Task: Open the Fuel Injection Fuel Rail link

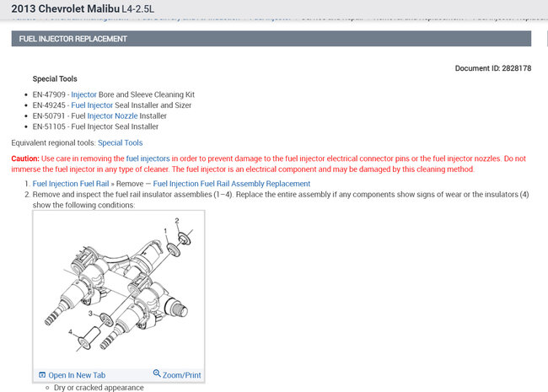Action: coord(71,184)
